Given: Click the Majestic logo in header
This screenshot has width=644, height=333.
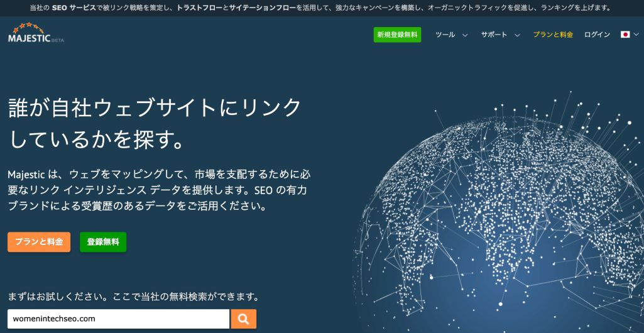Looking at the screenshot, I should coord(36,34).
